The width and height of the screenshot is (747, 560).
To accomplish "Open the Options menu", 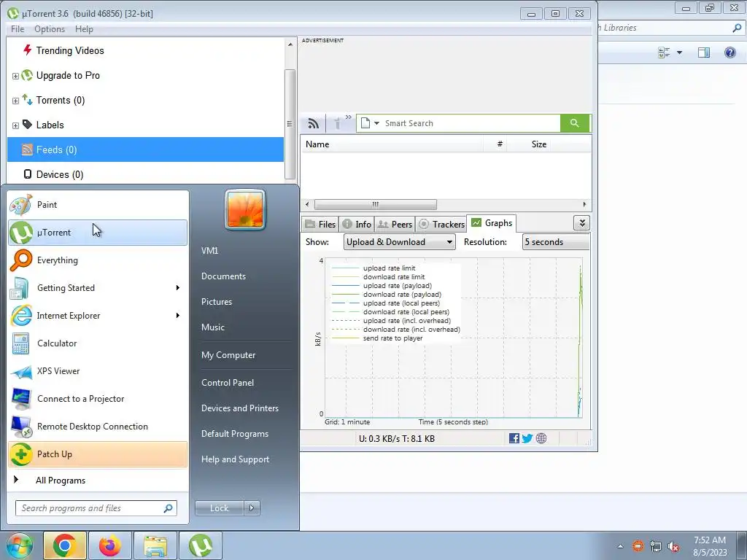I will pos(50,29).
